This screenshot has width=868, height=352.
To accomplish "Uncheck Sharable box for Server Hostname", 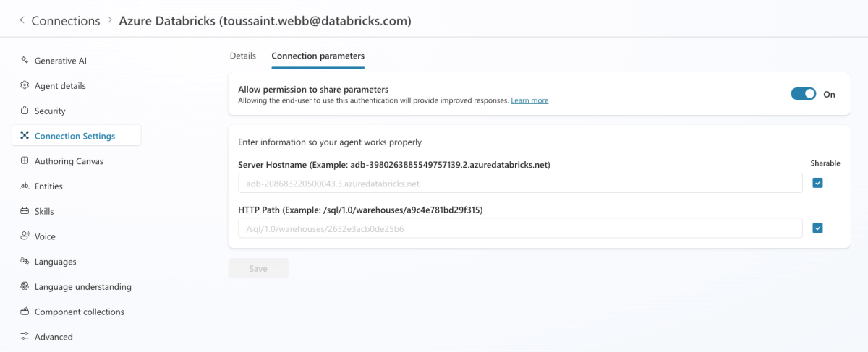I will point(817,183).
